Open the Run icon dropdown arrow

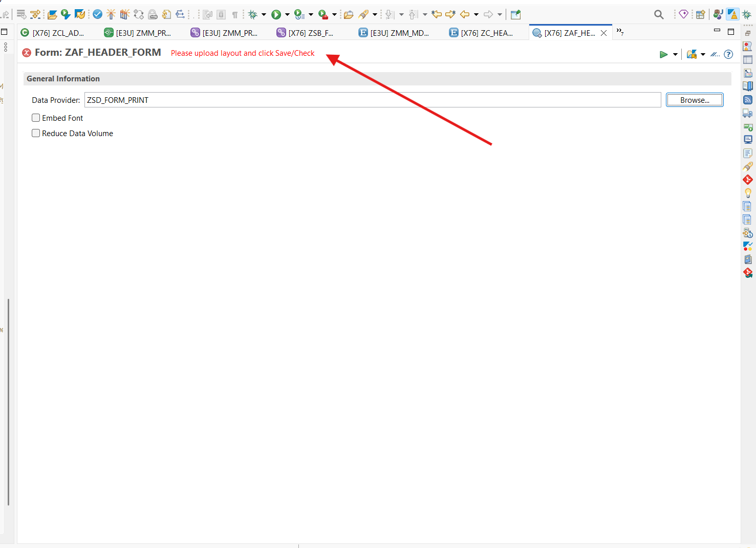pyautogui.click(x=287, y=14)
